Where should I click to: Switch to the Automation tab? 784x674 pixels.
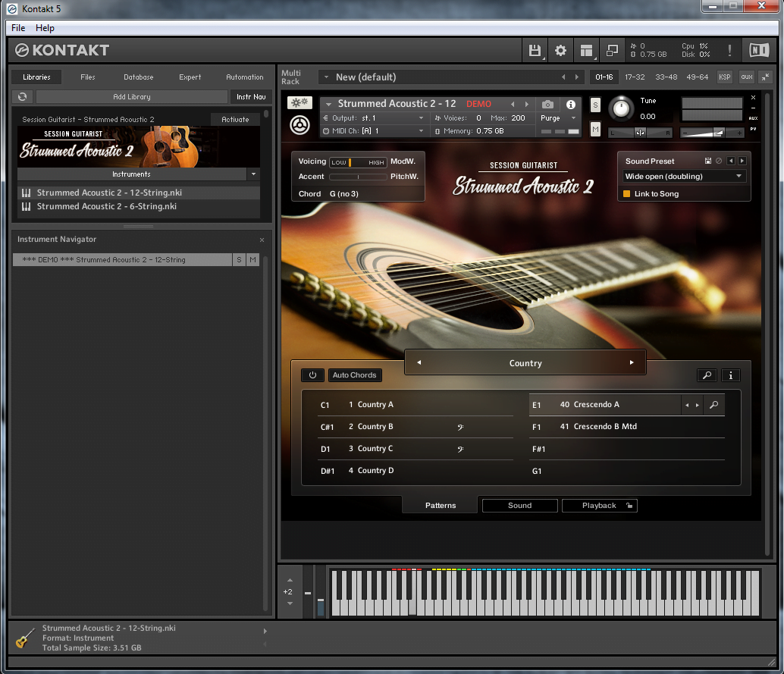[x=244, y=77]
